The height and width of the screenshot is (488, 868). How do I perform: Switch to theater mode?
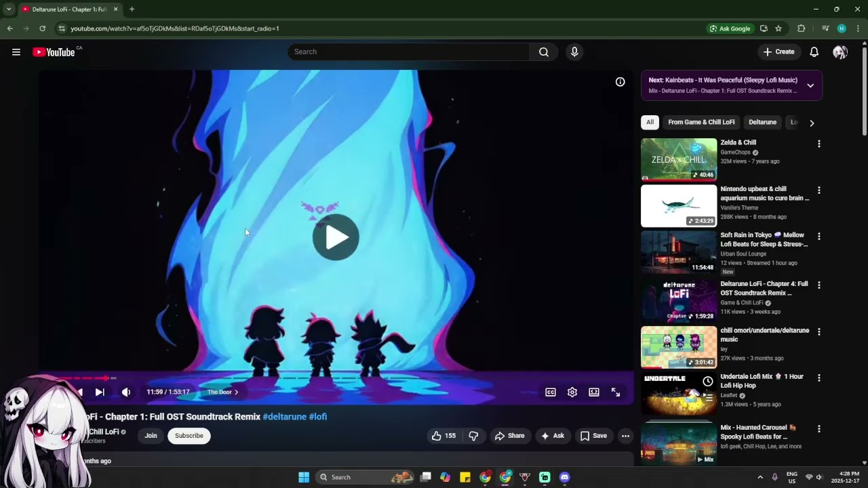tap(594, 392)
